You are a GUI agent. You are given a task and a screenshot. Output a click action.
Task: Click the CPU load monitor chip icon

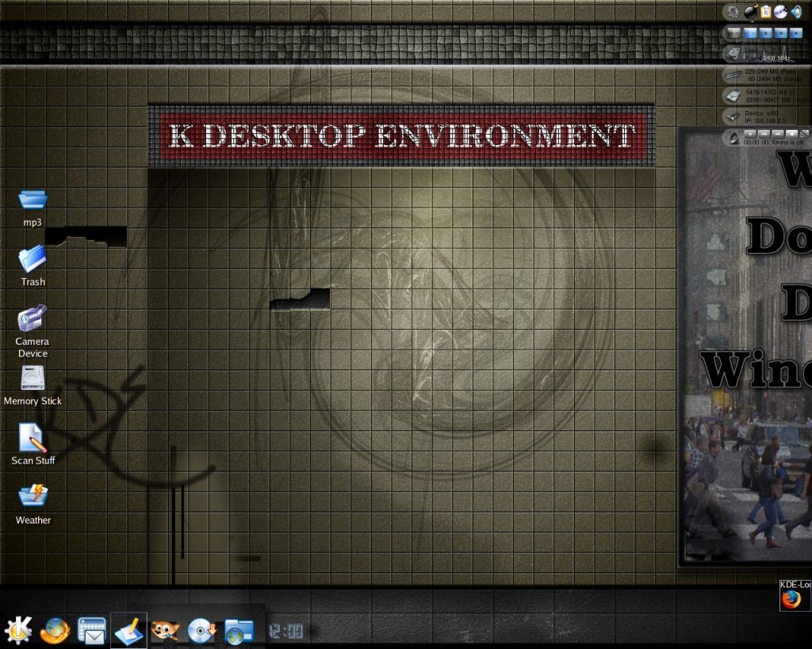[x=733, y=53]
